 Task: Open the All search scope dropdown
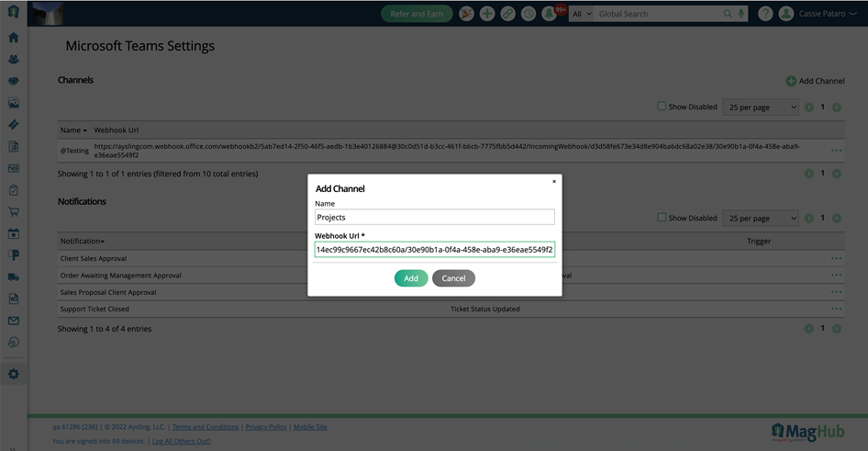[x=581, y=14]
